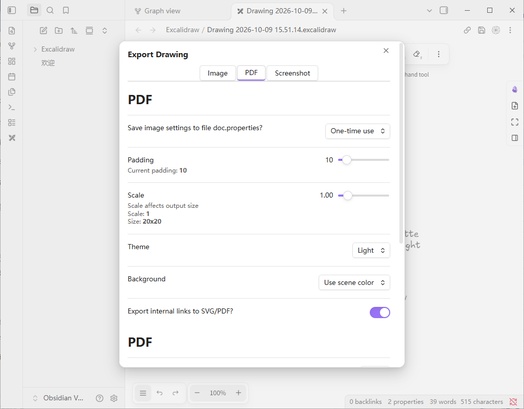This screenshot has height=409, width=524.
Task: Click 2 properties in status bar
Action: click(x=405, y=402)
